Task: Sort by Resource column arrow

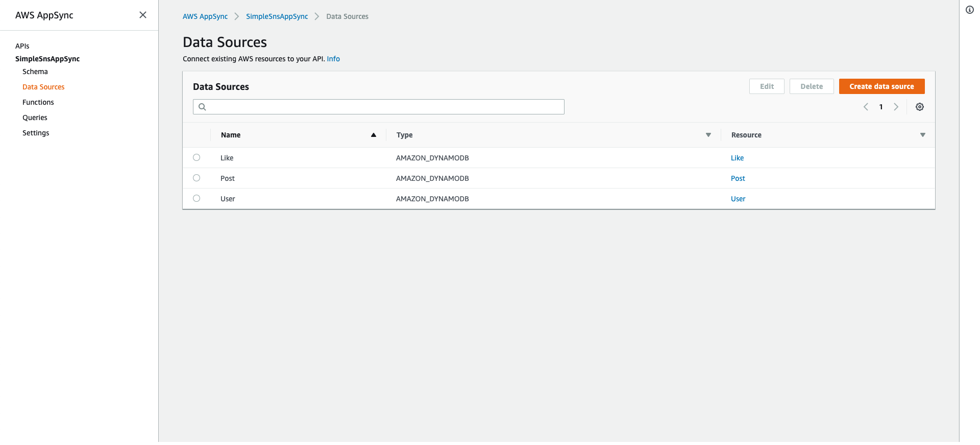Action: point(923,135)
